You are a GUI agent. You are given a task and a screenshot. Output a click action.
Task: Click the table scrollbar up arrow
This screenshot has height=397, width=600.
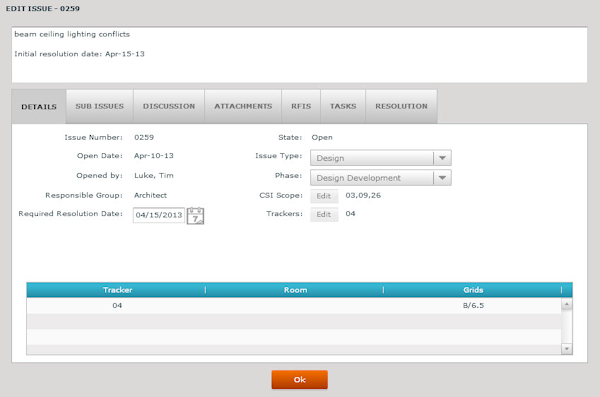coord(566,304)
